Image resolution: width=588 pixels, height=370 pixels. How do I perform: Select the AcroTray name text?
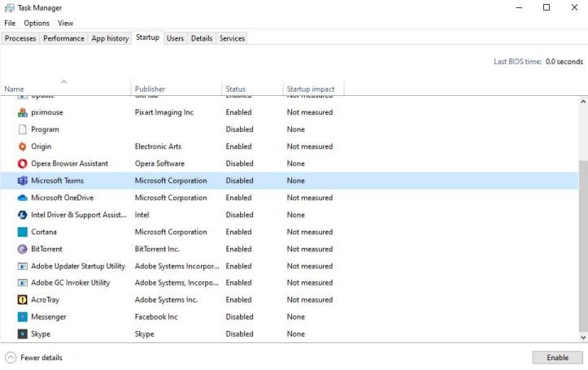pyautogui.click(x=45, y=300)
